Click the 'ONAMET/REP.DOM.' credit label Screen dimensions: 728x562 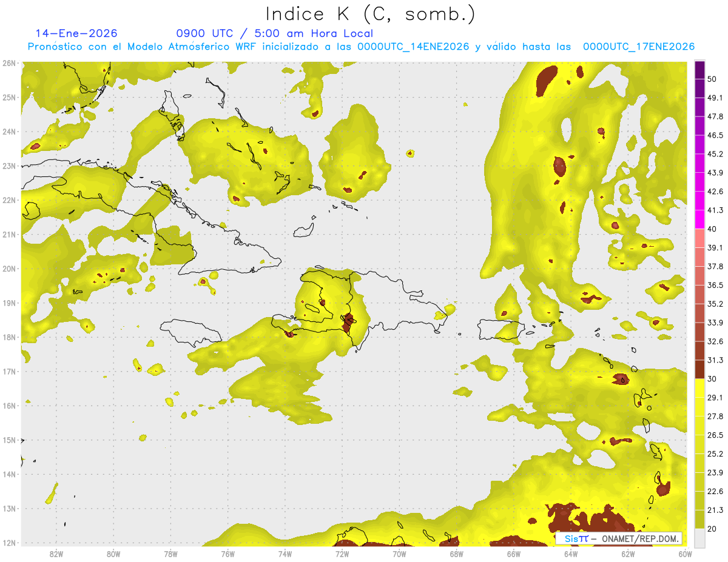click(639, 538)
